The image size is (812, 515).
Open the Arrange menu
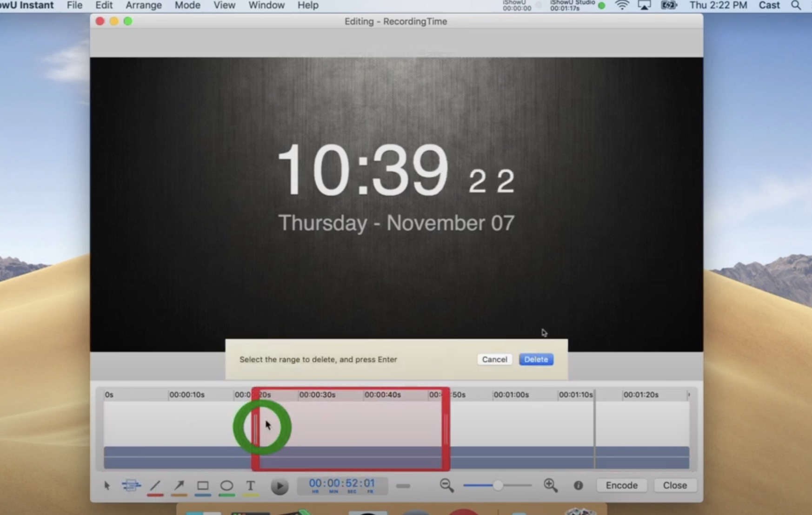pos(144,6)
